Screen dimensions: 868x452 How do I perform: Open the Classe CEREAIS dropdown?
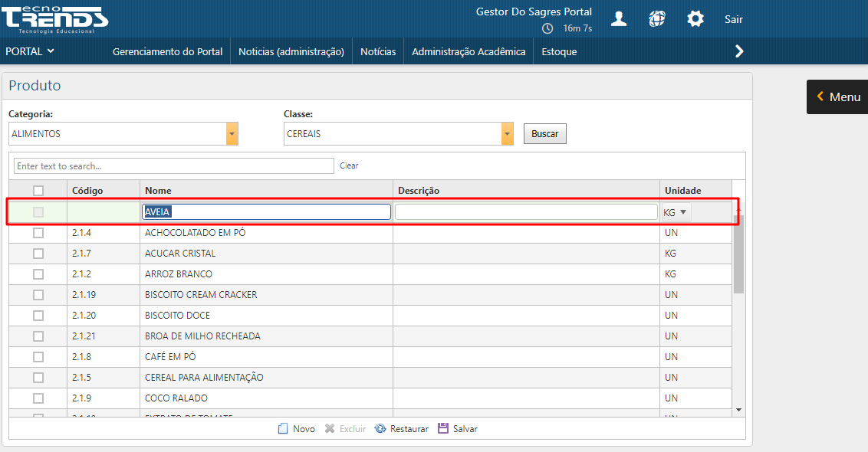[x=507, y=134]
